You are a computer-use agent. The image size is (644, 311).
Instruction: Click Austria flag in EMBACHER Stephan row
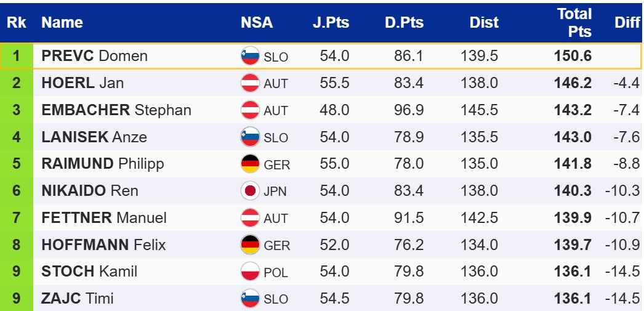249,110
